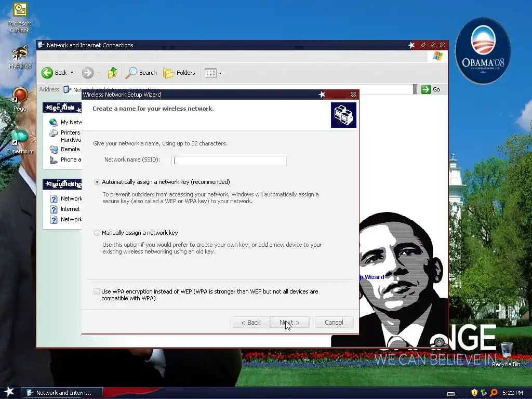This screenshot has height=399, width=532.
Task: Collapse the Troubleshooters panel header
Action: pos(62,184)
